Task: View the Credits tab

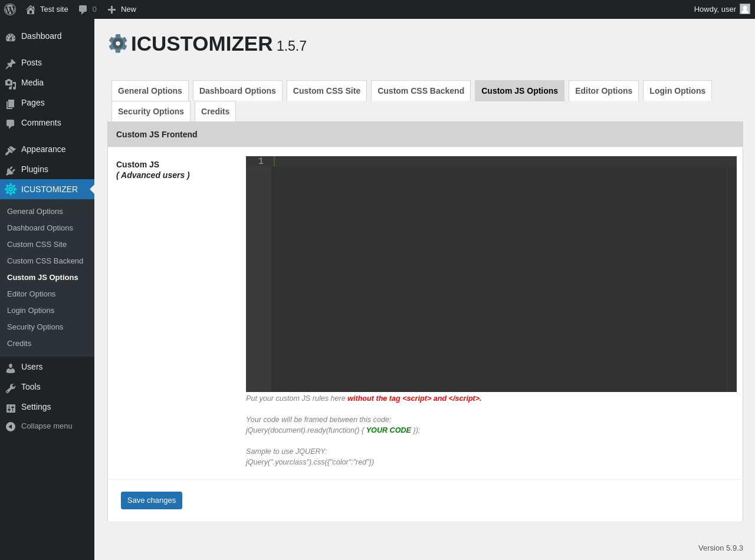Action: click(x=215, y=111)
